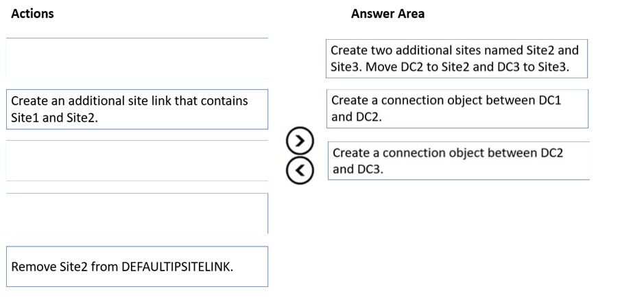Click the first empty Actions slot
The image size is (644, 298).
coord(136,58)
